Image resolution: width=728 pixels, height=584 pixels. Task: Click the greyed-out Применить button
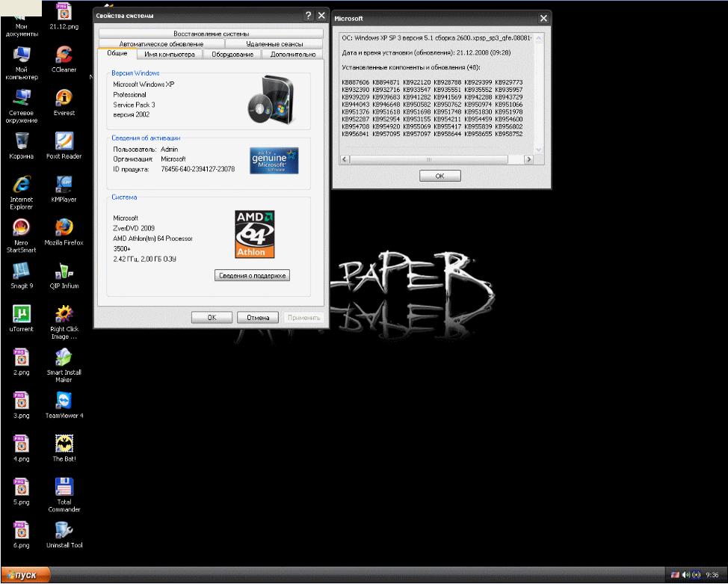[x=303, y=317]
